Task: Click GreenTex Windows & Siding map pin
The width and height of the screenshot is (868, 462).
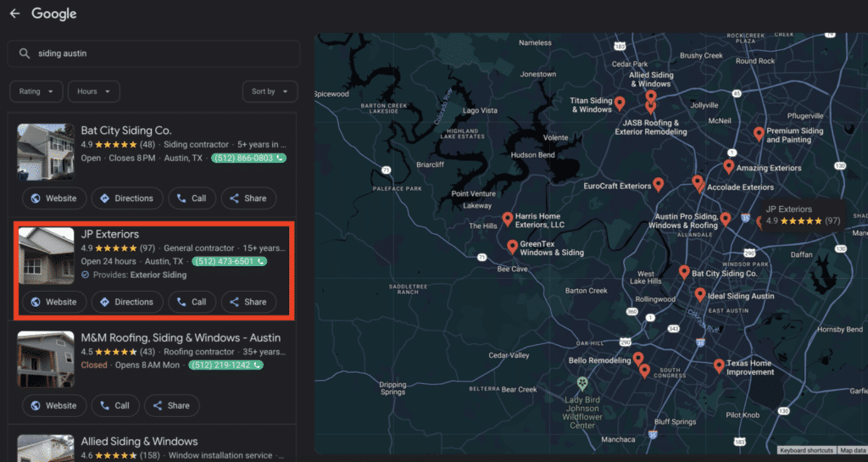Action: point(513,247)
